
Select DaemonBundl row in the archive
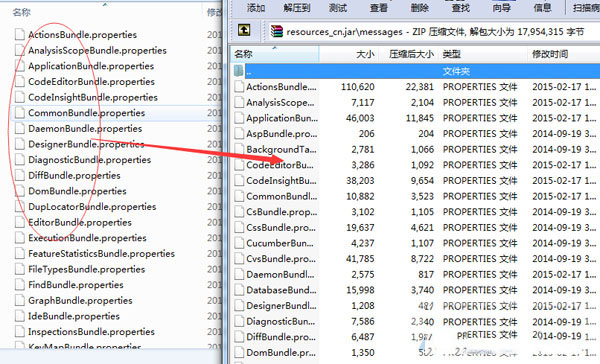(416, 275)
